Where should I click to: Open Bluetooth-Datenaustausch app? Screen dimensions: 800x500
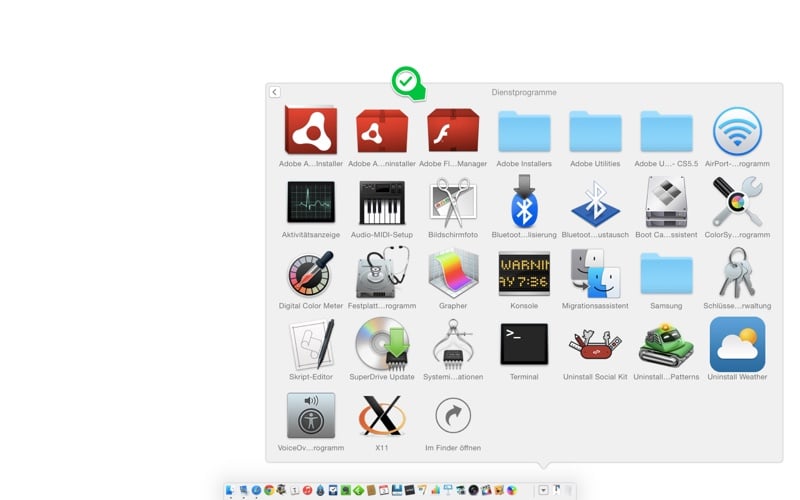pyautogui.click(x=595, y=203)
